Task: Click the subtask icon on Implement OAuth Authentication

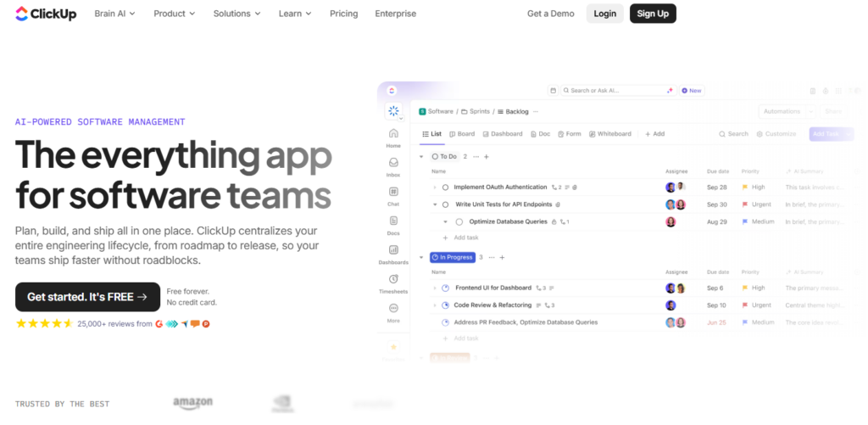Action: point(556,187)
